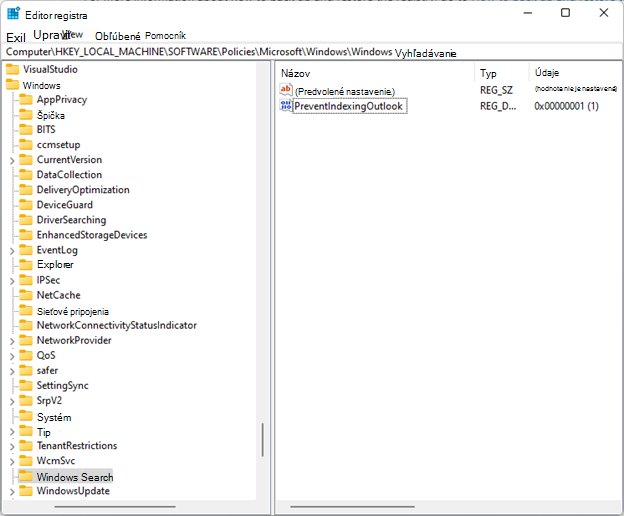624x516 pixels.
Task: Expand the safer key
Action: coord(12,371)
